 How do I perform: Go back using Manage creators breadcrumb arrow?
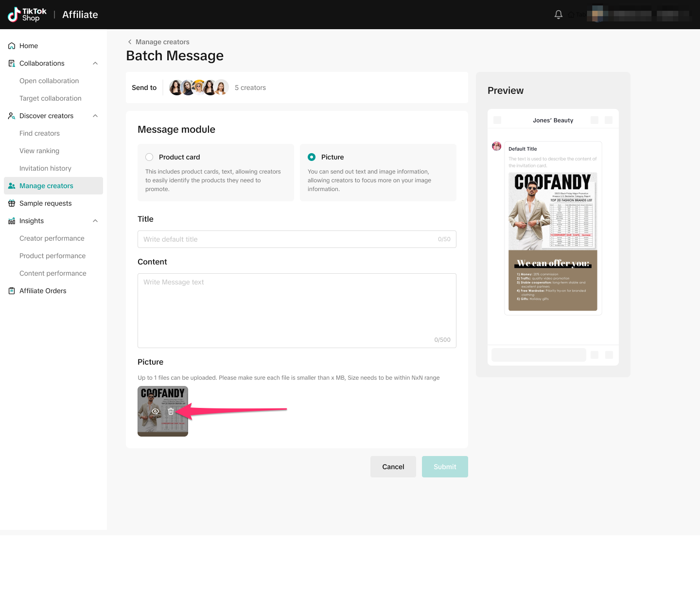(x=130, y=42)
